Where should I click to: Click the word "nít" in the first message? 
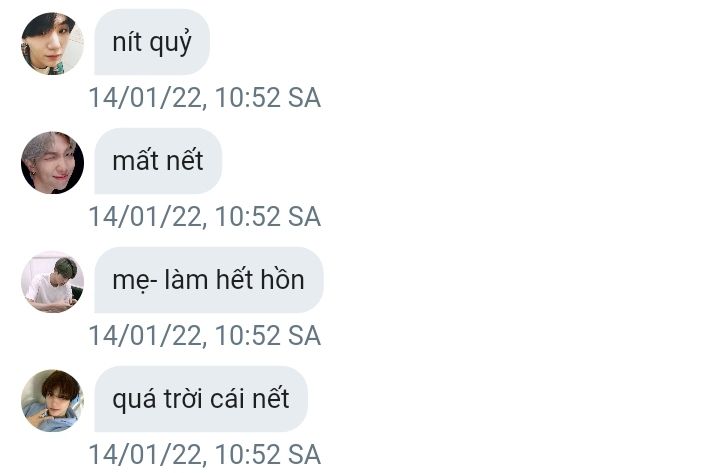[126, 43]
